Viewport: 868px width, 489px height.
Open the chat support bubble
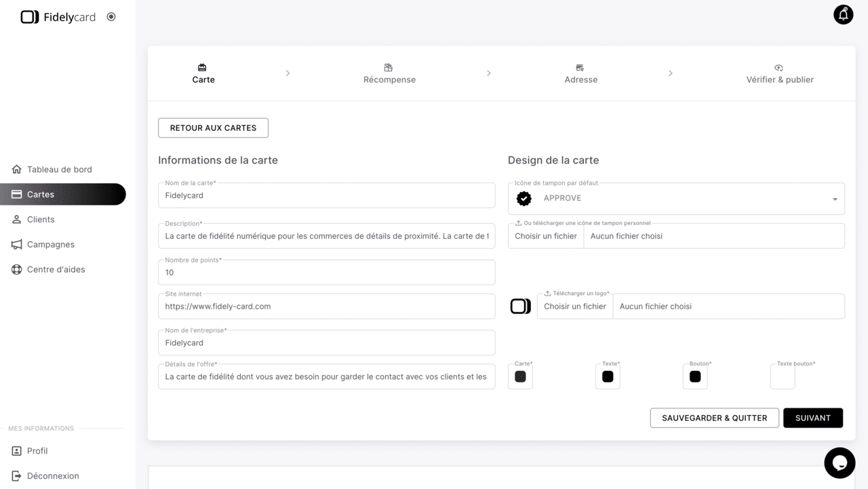840,463
